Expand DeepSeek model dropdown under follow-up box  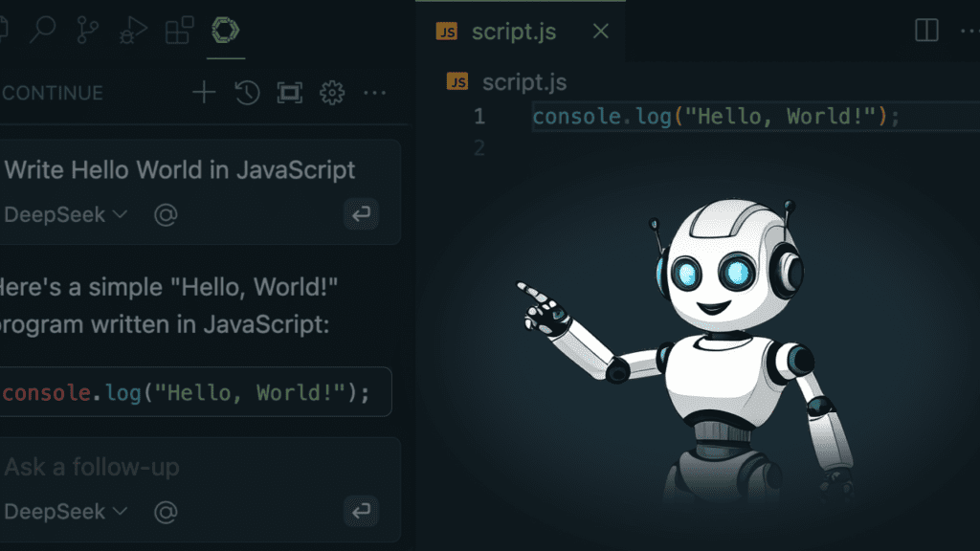[x=65, y=512]
